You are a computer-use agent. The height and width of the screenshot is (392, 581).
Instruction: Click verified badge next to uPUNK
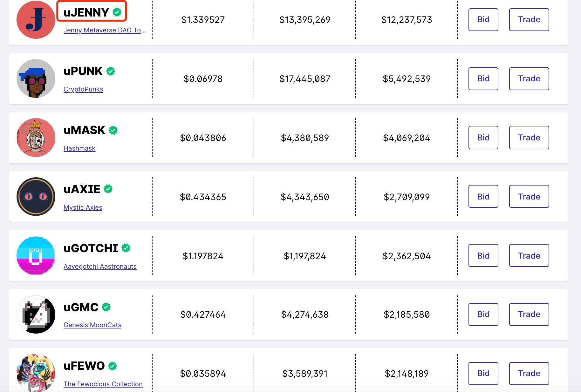pos(111,71)
